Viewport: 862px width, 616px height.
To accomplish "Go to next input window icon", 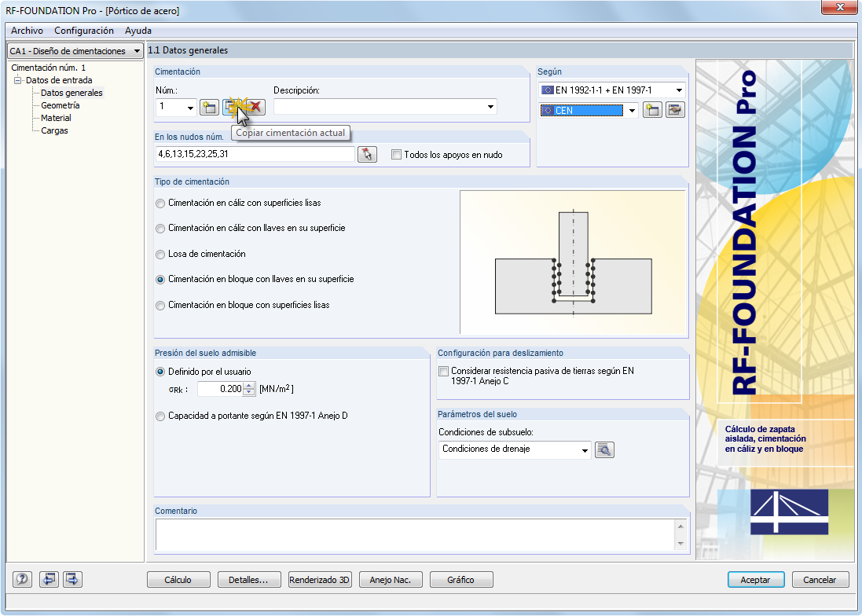I will coord(72,579).
